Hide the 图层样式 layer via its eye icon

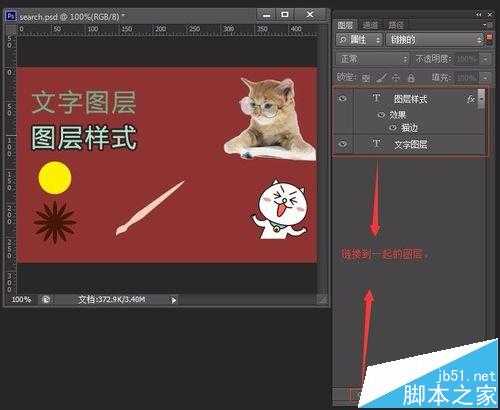pos(343,99)
